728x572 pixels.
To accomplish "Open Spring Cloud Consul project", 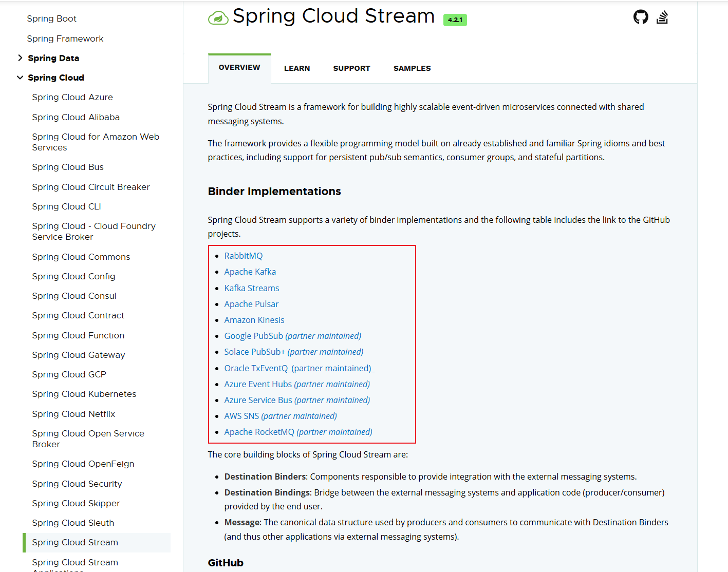I will click(x=74, y=296).
